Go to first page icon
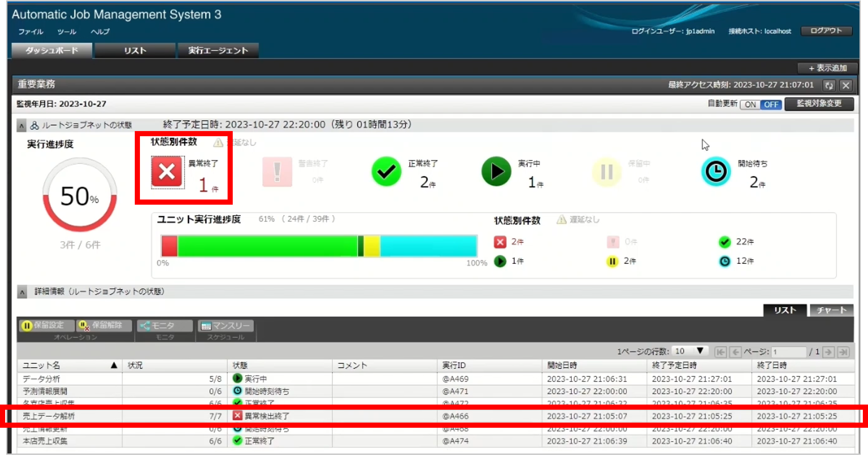868x455 pixels. (x=720, y=352)
